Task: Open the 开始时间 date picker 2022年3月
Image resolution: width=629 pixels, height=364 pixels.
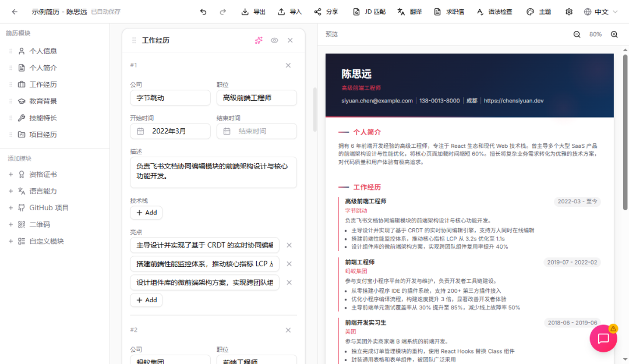Action: 170,131
